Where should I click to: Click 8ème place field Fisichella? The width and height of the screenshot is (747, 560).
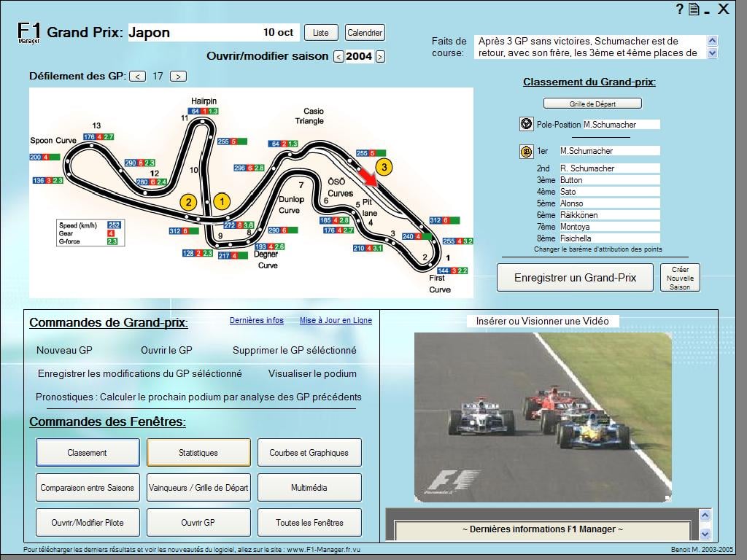(x=609, y=238)
